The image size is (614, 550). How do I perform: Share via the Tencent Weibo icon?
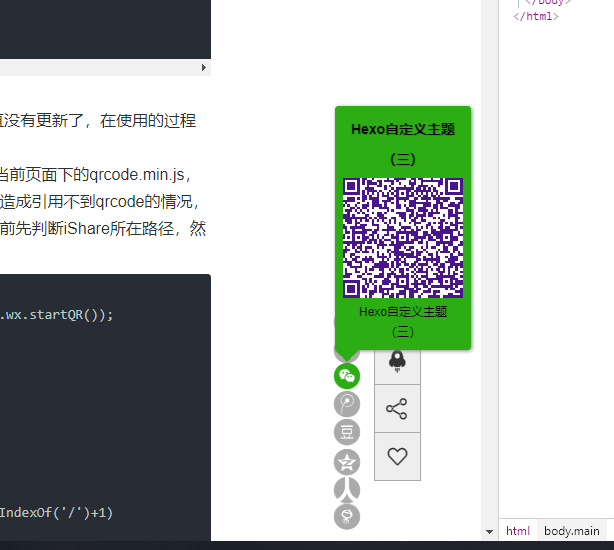pyautogui.click(x=346, y=404)
